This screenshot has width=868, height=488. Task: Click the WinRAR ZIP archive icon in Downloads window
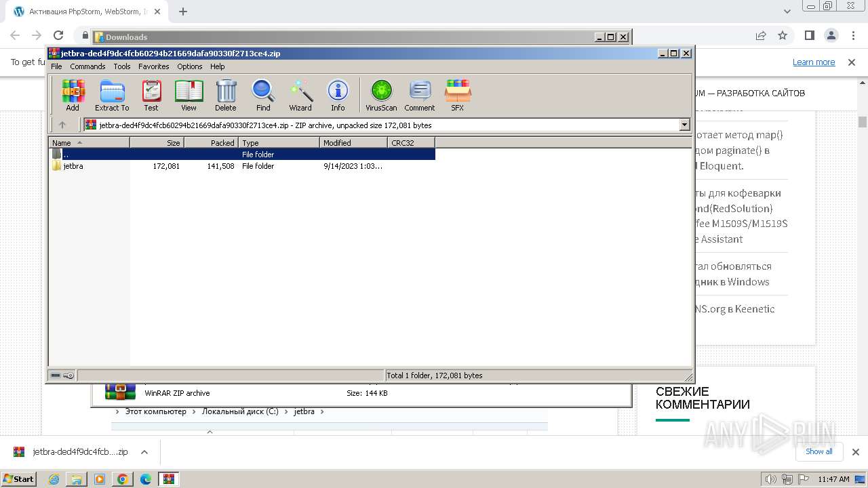[x=120, y=392]
